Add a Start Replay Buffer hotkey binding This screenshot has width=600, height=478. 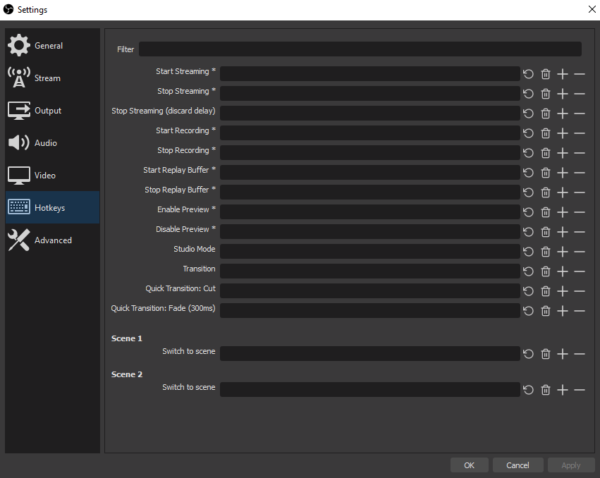coord(562,173)
